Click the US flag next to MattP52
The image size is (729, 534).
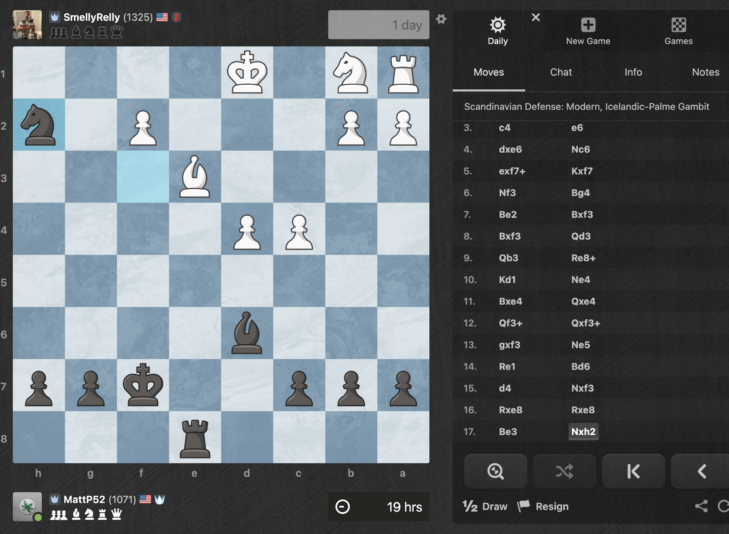point(146,499)
